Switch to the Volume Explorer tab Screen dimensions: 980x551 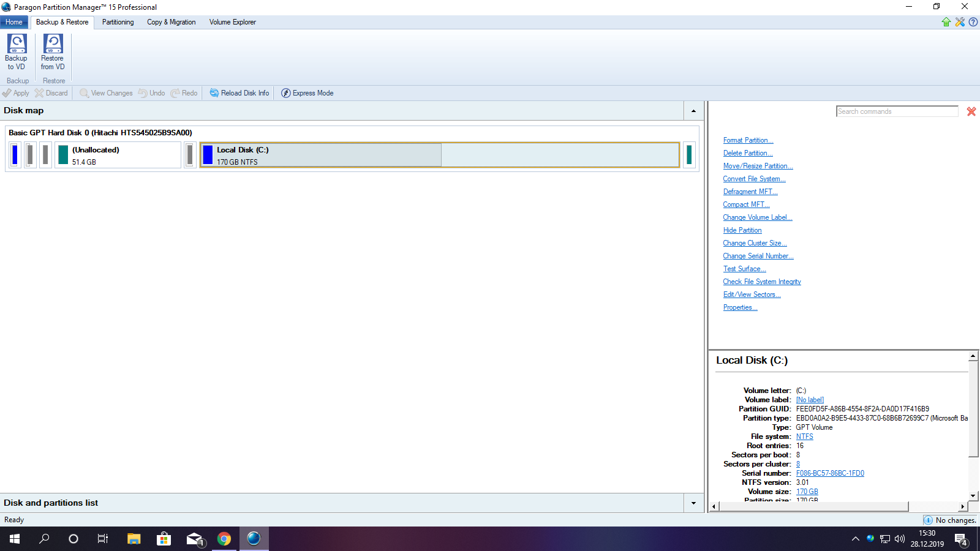232,22
